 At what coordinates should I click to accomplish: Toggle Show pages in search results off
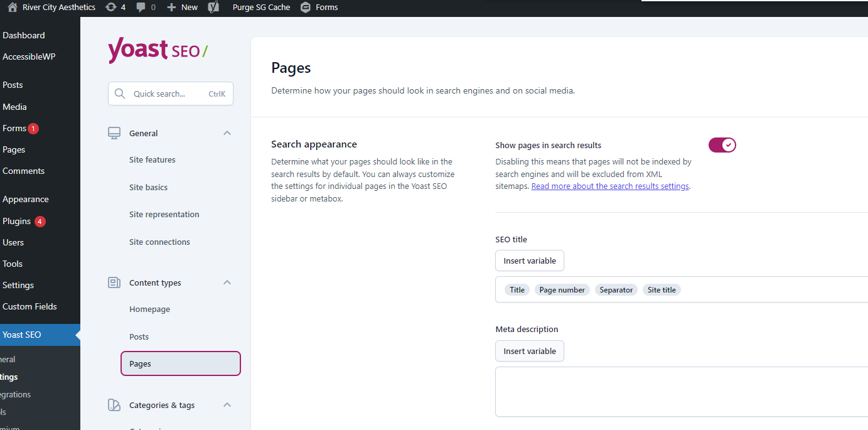[x=722, y=146]
